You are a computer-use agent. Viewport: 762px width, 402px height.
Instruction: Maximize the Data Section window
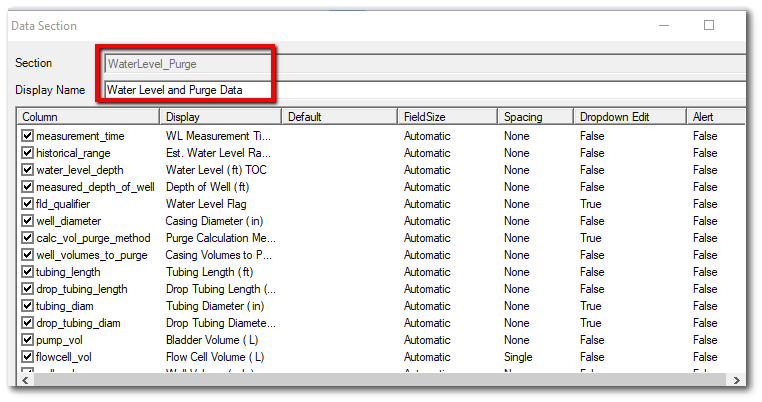click(x=708, y=25)
